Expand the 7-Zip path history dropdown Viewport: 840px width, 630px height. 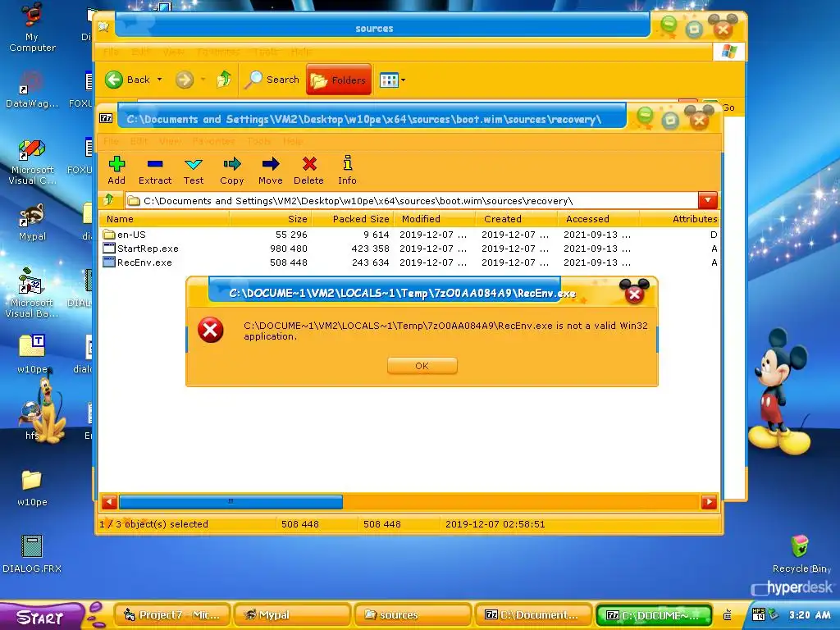708,200
